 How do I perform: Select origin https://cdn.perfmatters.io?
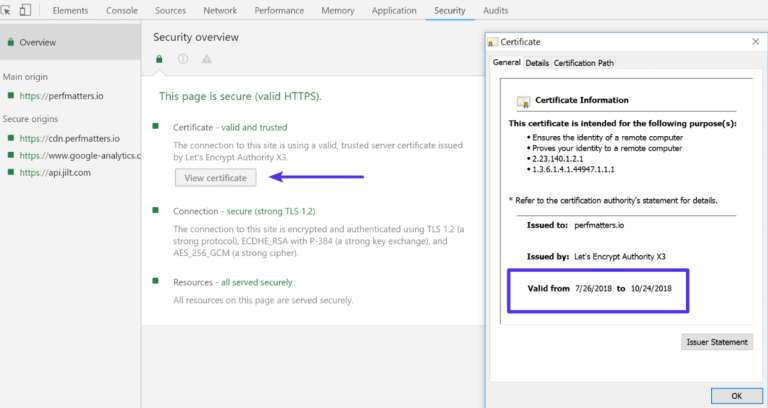(x=70, y=139)
